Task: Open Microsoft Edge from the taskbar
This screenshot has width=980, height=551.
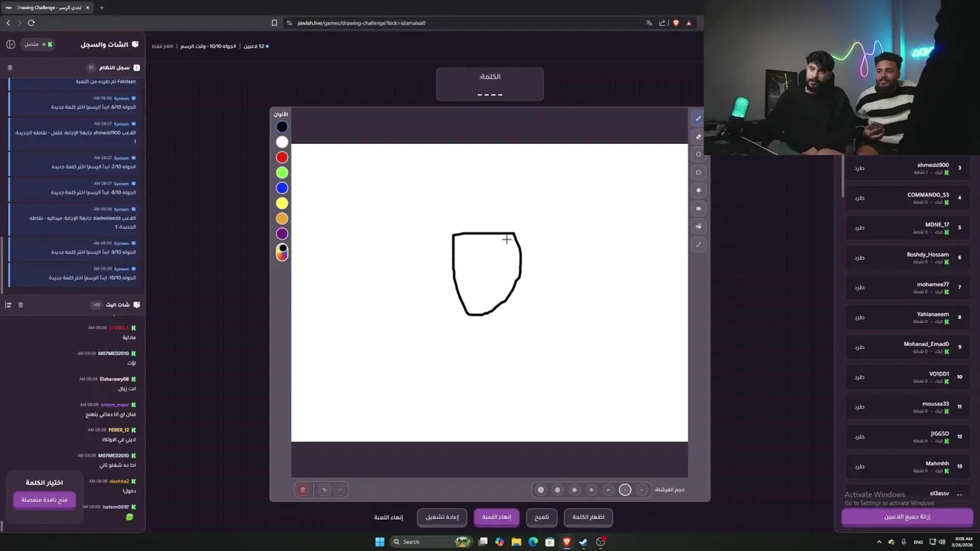Action: click(533, 542)
